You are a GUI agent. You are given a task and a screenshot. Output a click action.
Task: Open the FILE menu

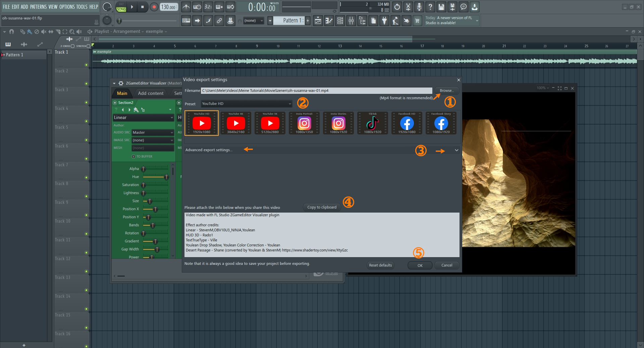pos(6,7)
